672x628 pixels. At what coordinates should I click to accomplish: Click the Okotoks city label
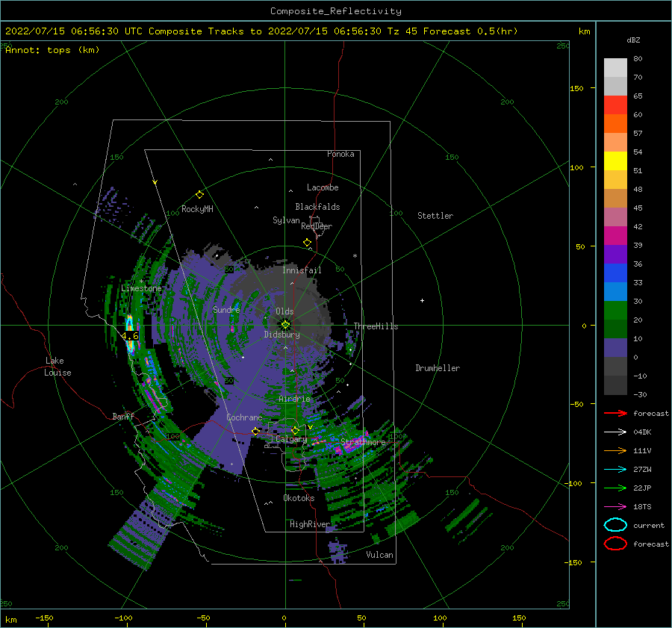coord(299,498)
